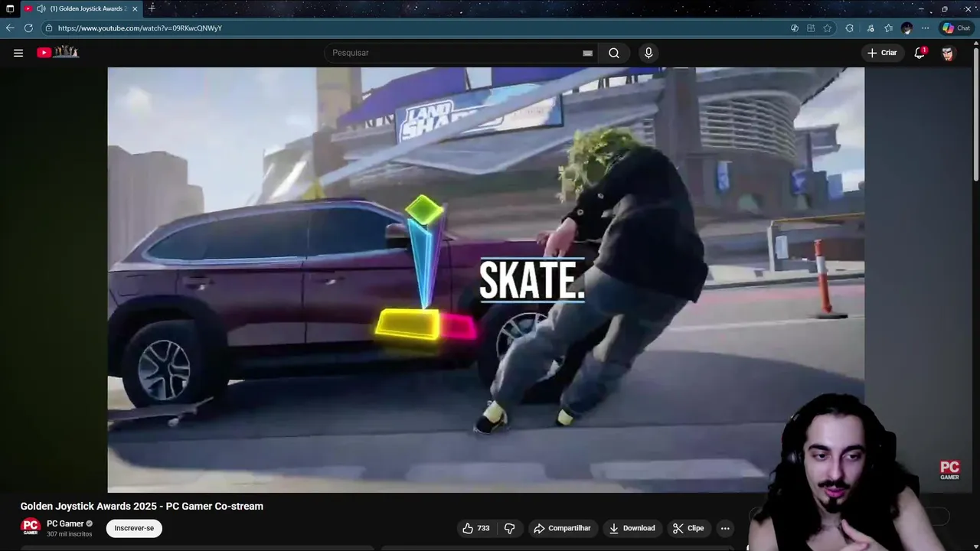Close the Golden Joystick Awards tab
980x551 pixels.
click(135, 8)
